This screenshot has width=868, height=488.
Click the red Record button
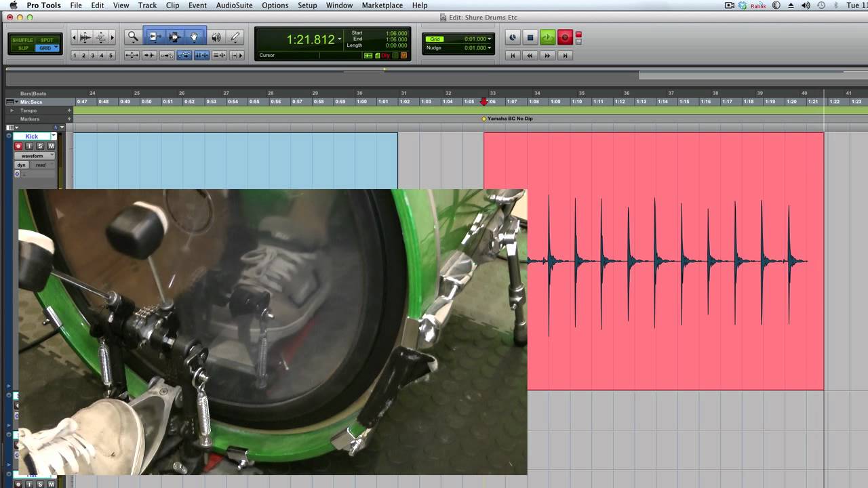click(x=564, y=37)
